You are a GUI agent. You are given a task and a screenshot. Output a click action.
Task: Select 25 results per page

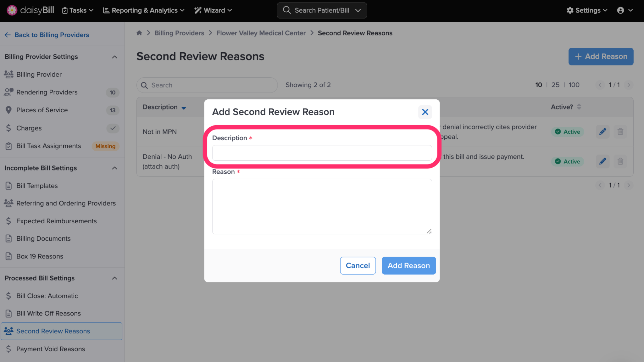pos(555,85)
